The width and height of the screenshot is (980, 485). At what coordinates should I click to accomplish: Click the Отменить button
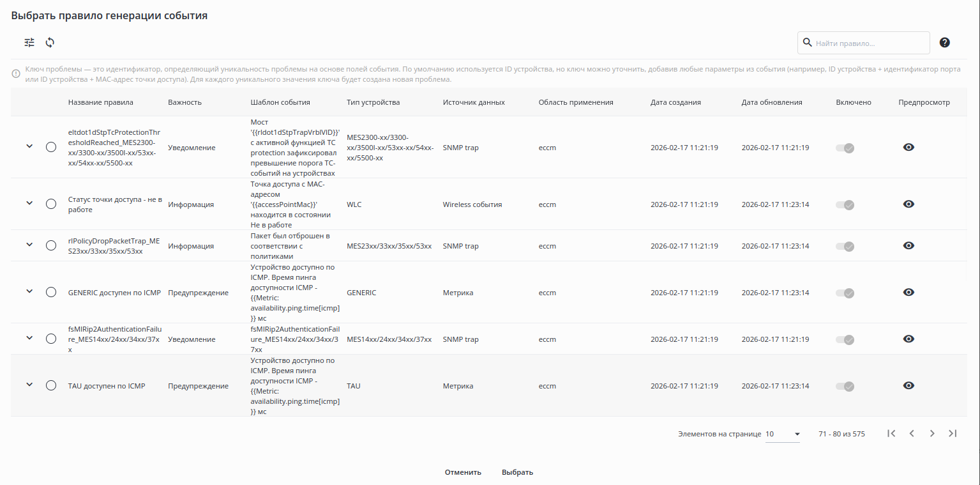[x=463, y=472]
